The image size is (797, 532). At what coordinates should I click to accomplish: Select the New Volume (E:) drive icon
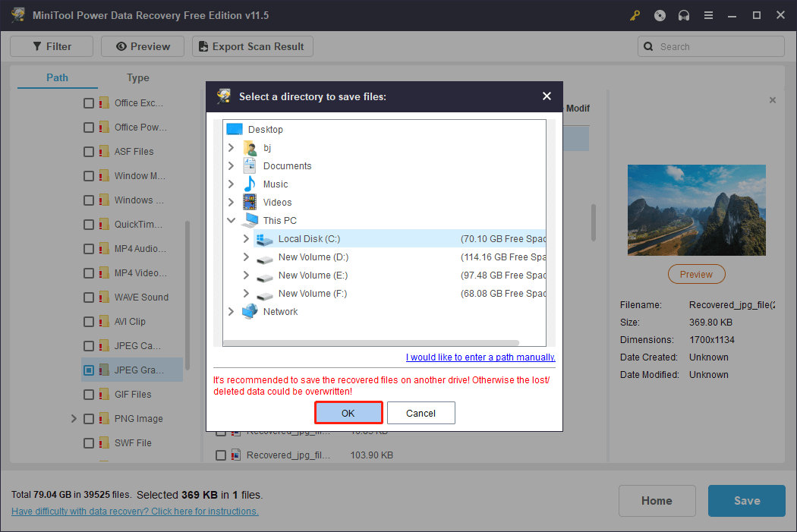[x=264, y=278]
